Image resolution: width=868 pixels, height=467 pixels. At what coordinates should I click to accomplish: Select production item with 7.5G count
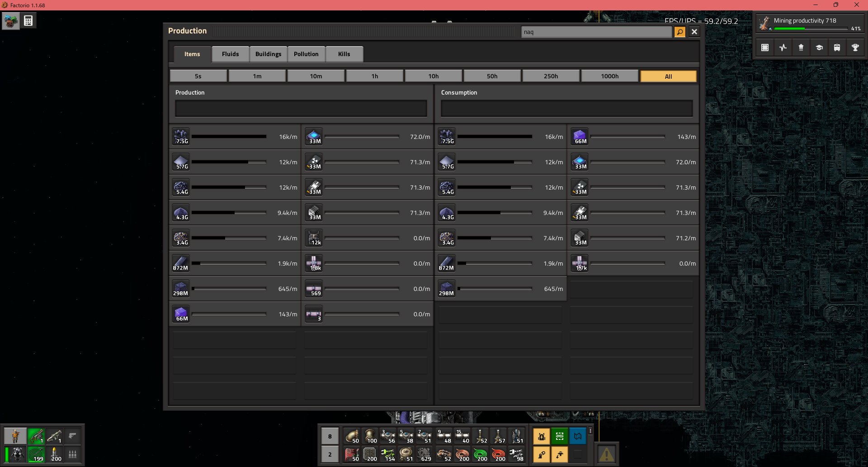click(x=181, y=137)
